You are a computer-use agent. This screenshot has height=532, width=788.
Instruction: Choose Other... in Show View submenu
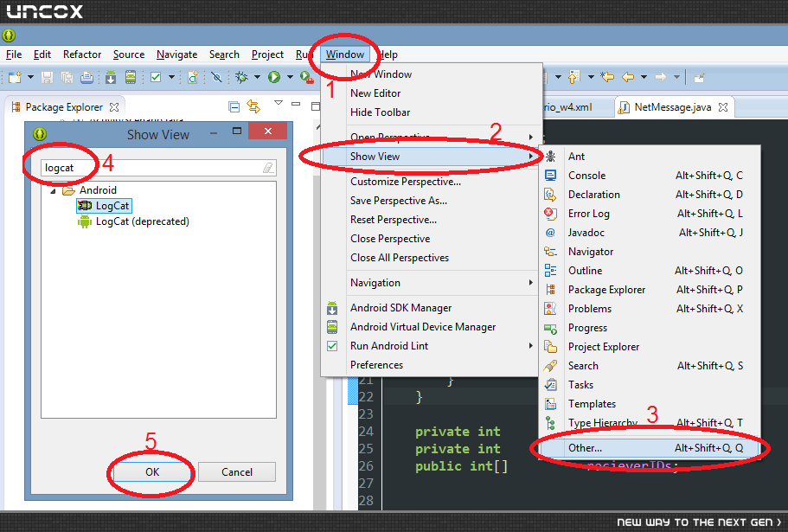click(650, 447)
